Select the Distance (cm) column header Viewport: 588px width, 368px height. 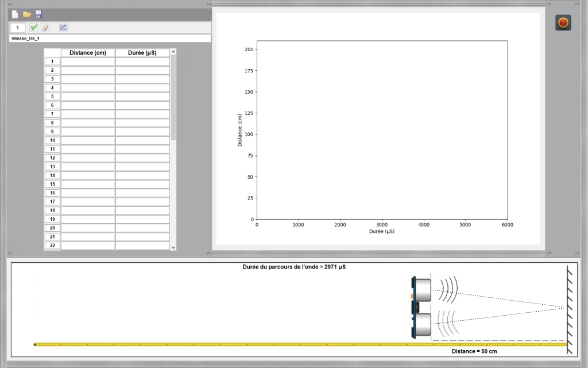[x=88, y=53]
